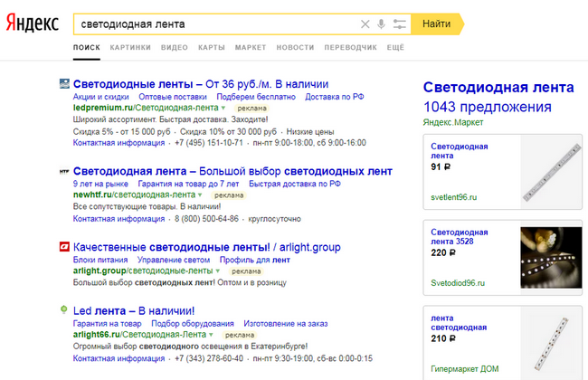588x380 pixels.
Task: Open лента светодиодная 210 ₽ offer title
Action: [459, 323]
